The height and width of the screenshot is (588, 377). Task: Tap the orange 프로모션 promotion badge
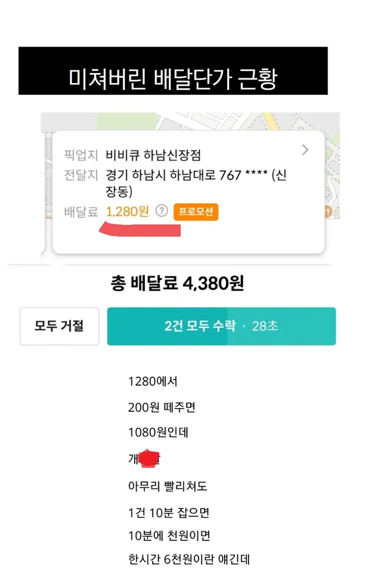(196, 210)
